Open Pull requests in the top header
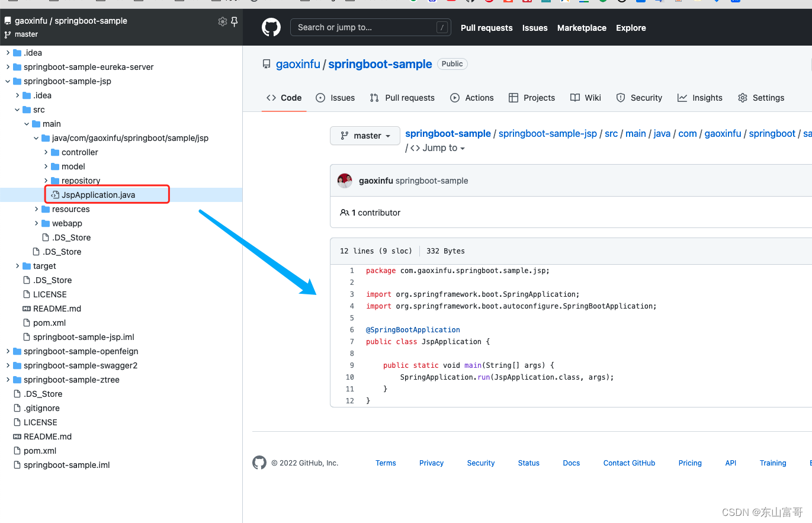The image size is (812, 523). pos(487,28)
